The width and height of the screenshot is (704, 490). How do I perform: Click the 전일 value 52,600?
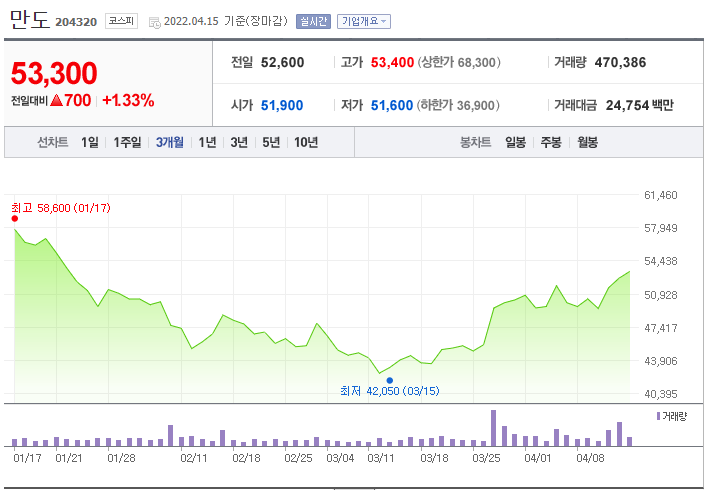(x=282, y=62)
